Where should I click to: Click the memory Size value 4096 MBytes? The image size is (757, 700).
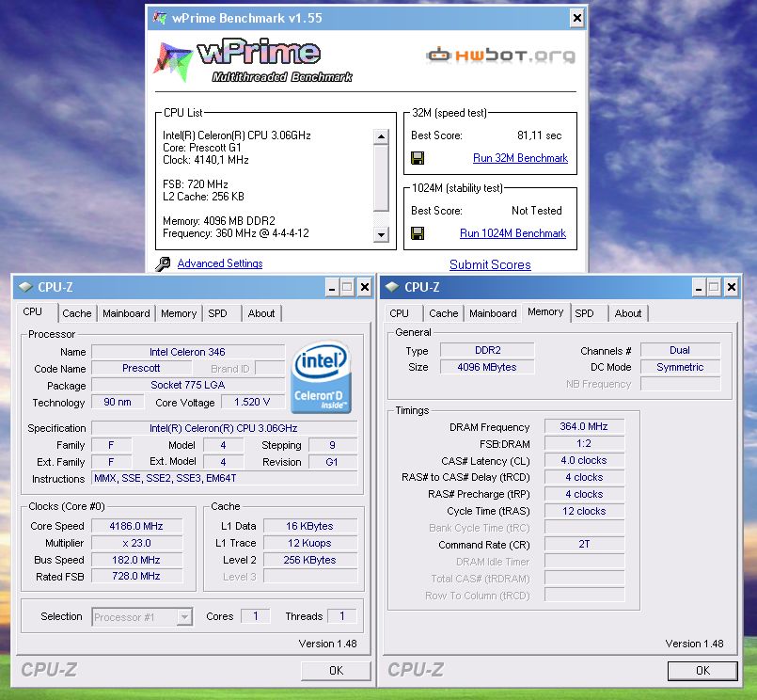487,367
